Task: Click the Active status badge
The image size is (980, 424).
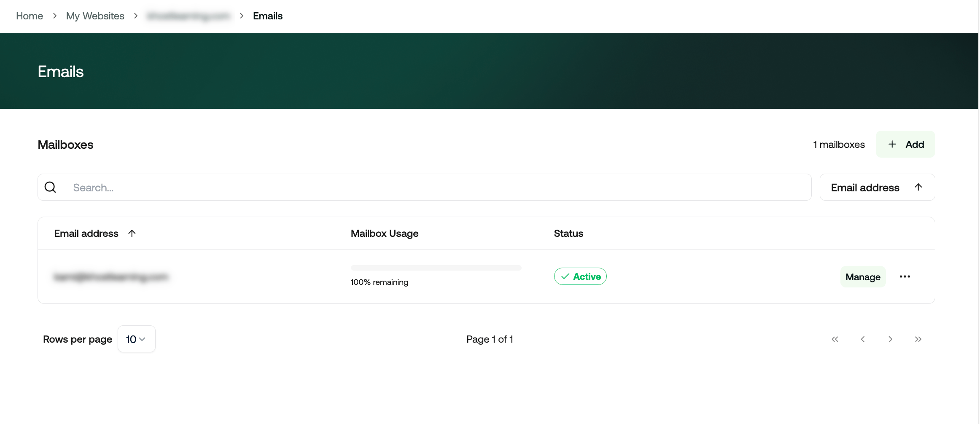Action: point(580,276)
